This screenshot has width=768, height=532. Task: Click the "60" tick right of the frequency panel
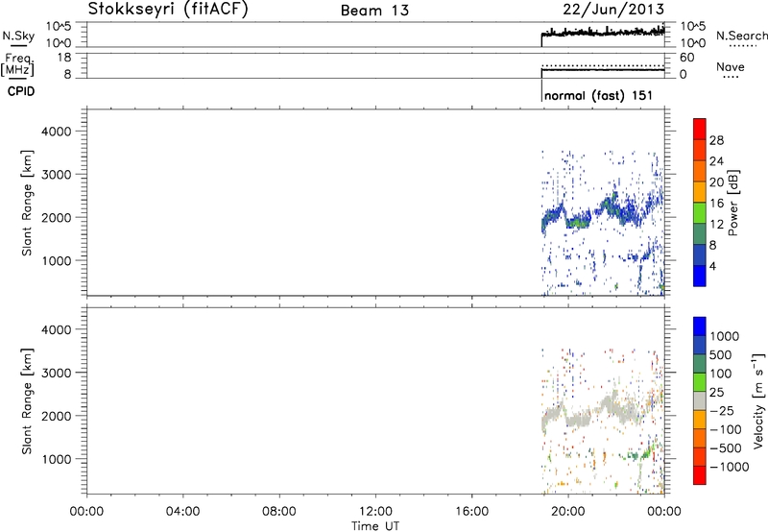click(686, 58)
